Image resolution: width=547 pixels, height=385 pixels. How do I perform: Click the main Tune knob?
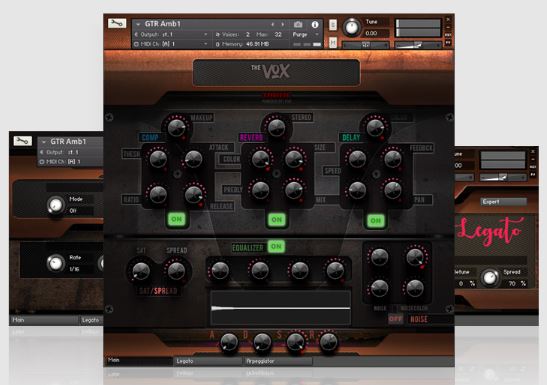352,28
